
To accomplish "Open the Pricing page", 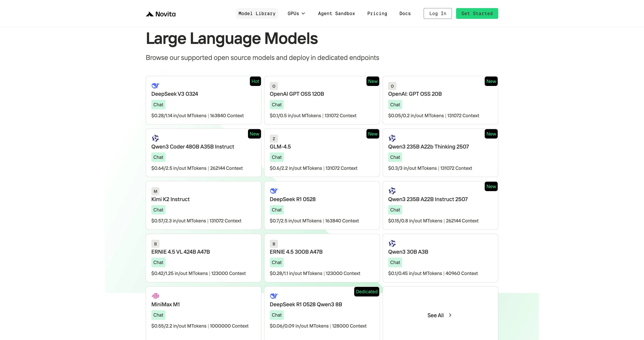I will (377, 14).
